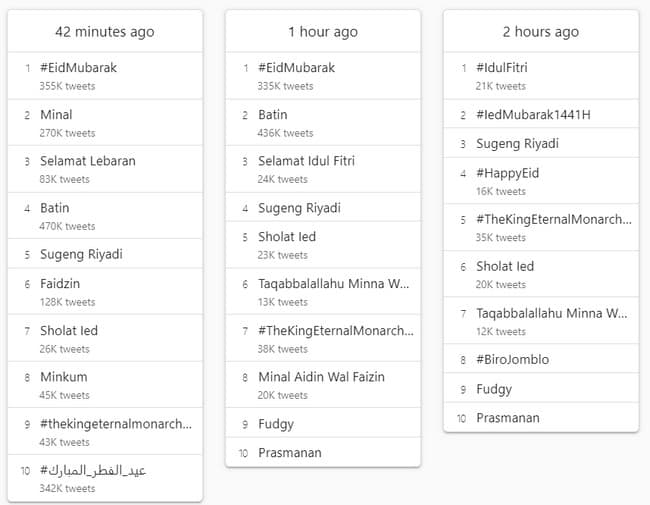Open the #HappyEid trend

pos(507,173)
